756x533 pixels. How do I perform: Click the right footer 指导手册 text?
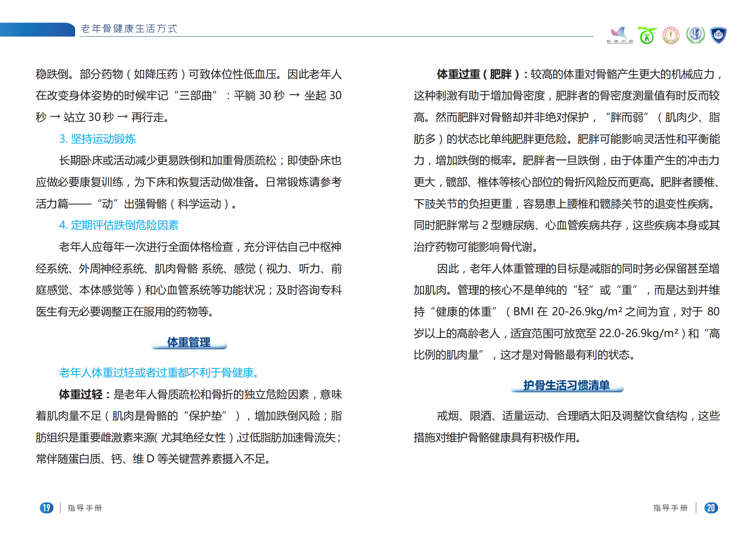pos(670,508)
